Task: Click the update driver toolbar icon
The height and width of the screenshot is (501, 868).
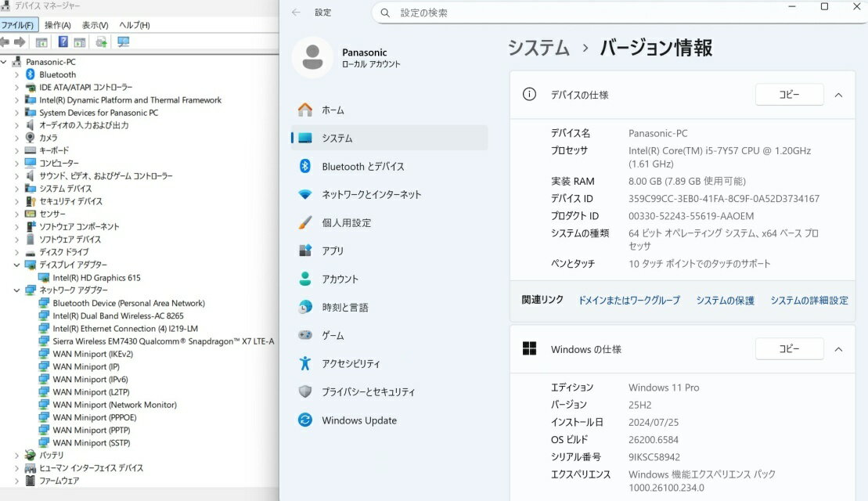Action: tap(101, 42)
